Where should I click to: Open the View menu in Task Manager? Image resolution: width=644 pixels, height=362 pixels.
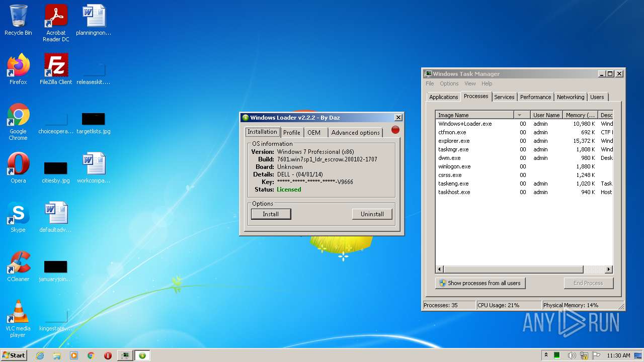point(470,83)
